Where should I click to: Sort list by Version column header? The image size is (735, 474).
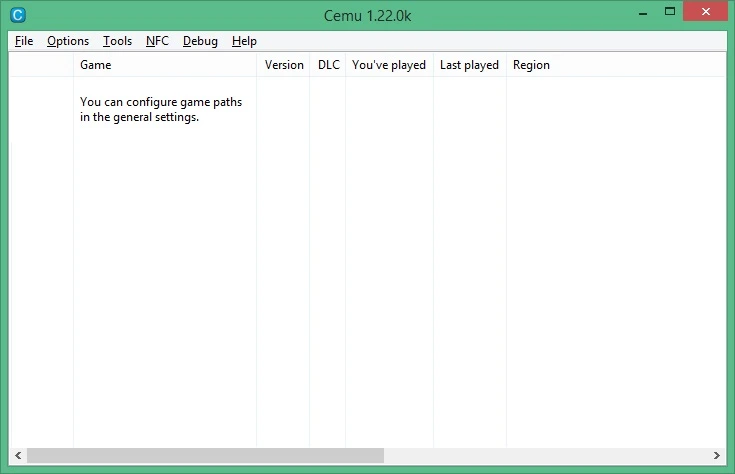283,65
